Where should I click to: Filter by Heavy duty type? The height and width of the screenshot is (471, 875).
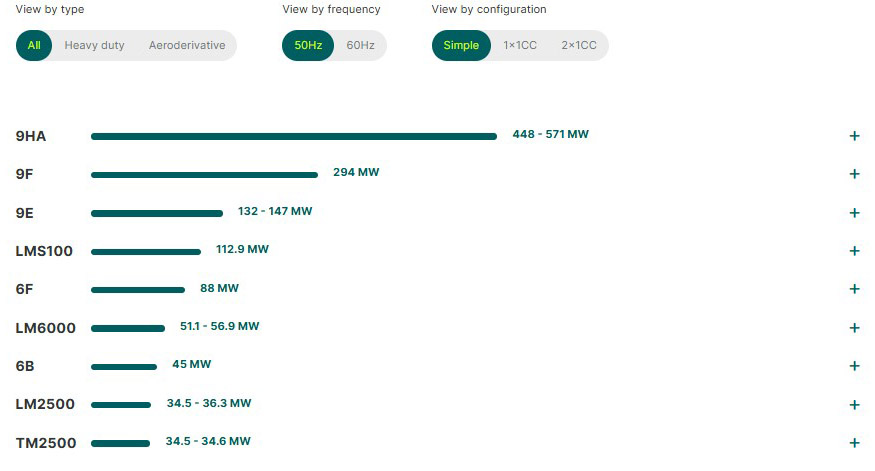pyautogui.click(x=95, y=45)
